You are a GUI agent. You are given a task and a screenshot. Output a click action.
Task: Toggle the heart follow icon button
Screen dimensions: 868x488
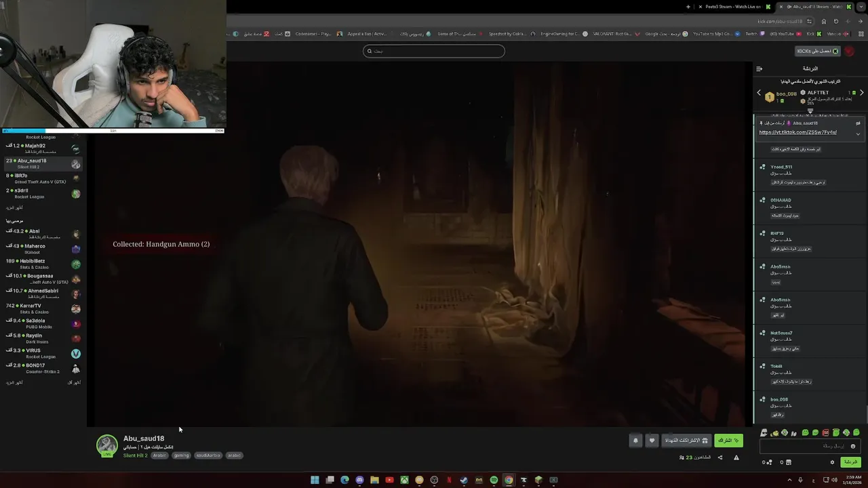click(x=652, y=441)
